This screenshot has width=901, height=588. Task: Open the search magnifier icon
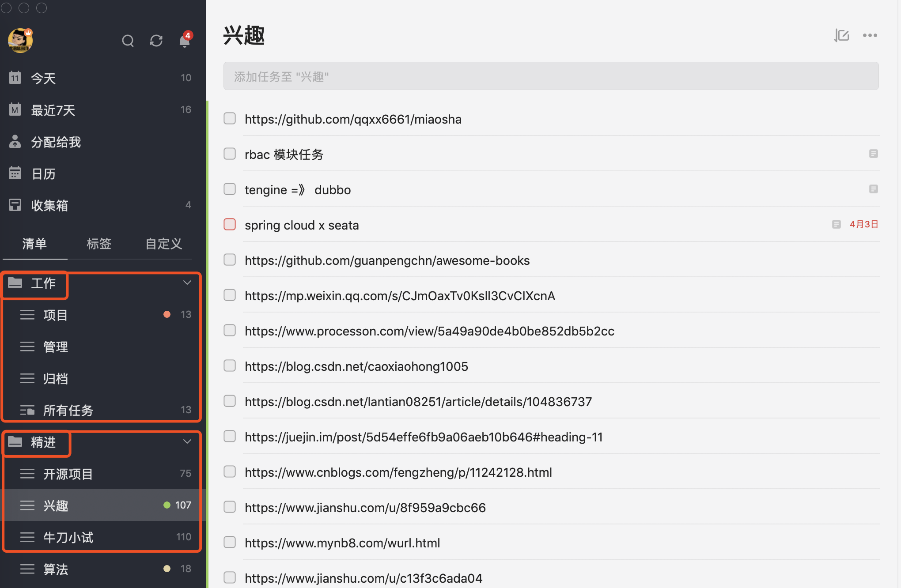coord(128,41)
